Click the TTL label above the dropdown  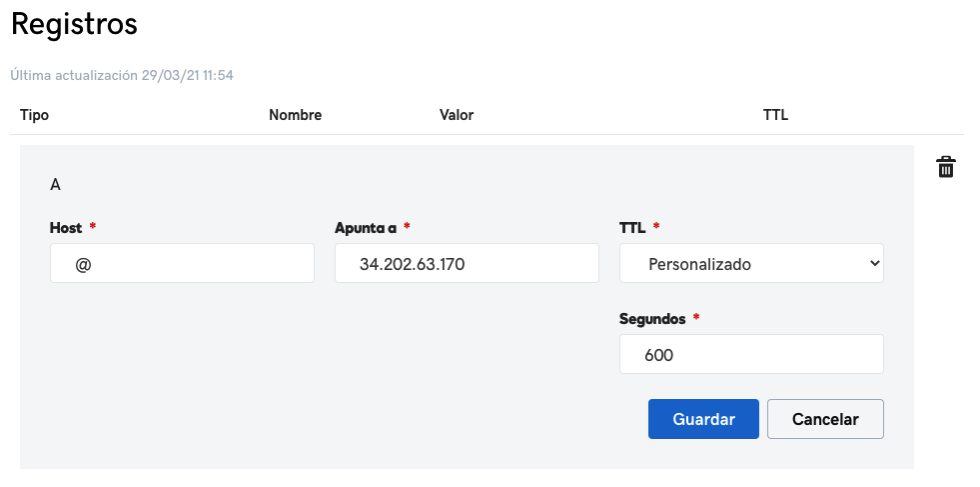click(632, 228)
